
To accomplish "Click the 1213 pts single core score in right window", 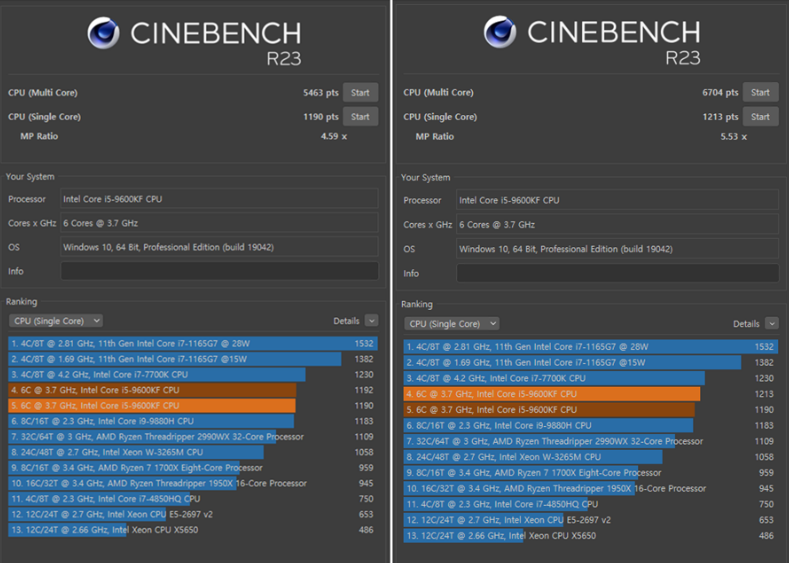I will [720, 117].
